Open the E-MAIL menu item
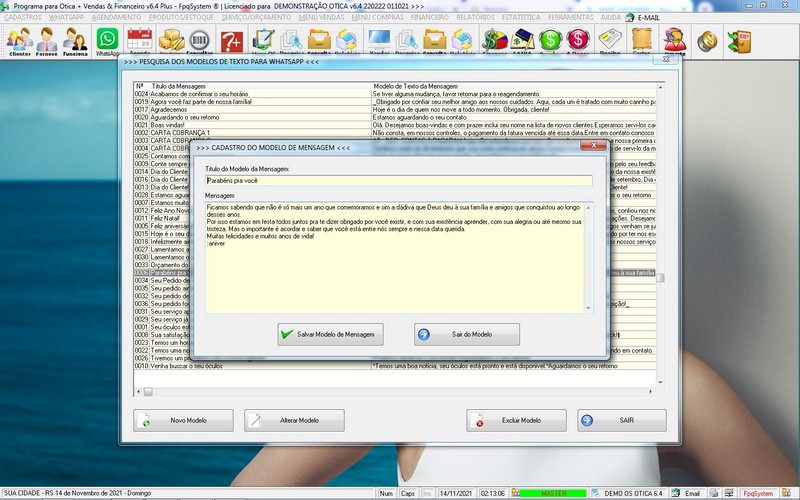 click(x=643, y=17)
